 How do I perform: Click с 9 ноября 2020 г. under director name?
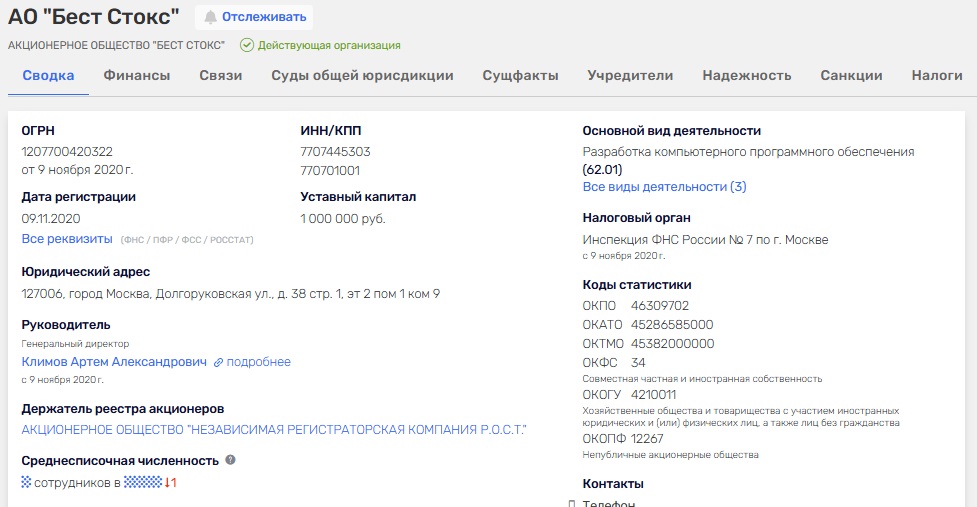pos(62,379)
